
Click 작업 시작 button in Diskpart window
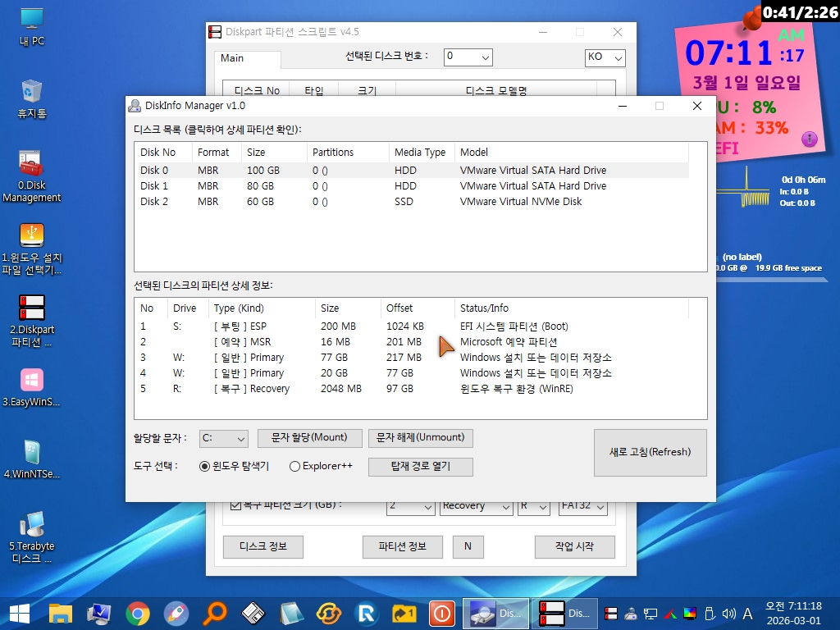(574, 546)
